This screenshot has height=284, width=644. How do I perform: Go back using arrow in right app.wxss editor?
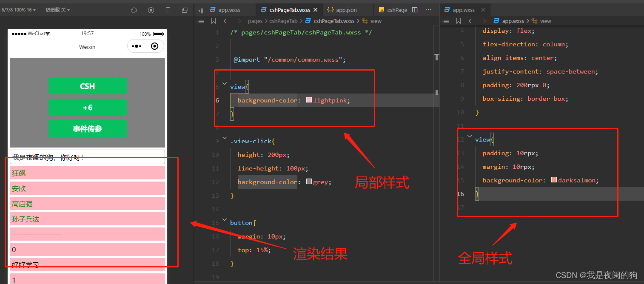pos(471,21)
